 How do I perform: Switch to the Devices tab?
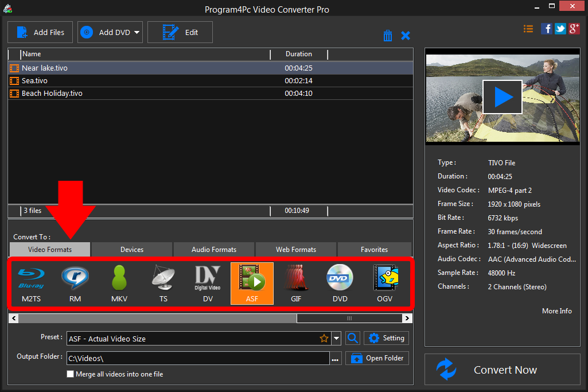point(132,250)
